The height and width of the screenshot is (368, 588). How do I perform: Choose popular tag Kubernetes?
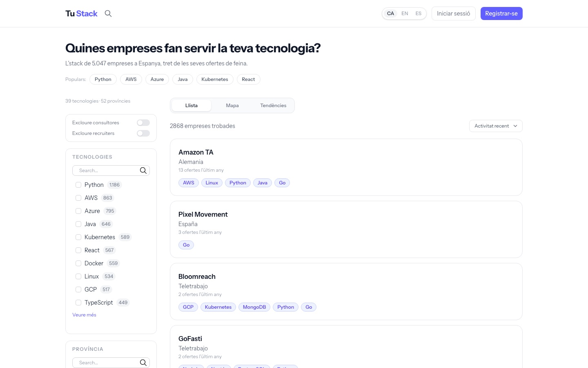click(x=215, y=79)
